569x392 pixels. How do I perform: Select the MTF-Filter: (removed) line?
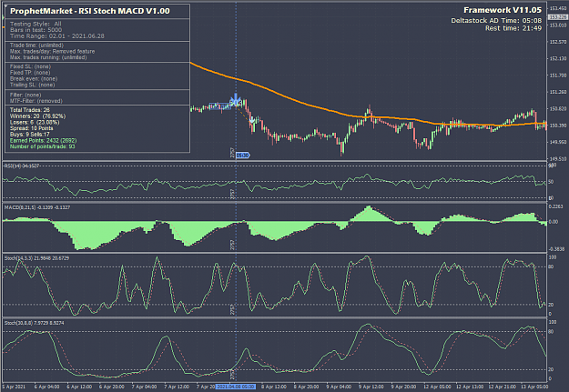point(36,101)
